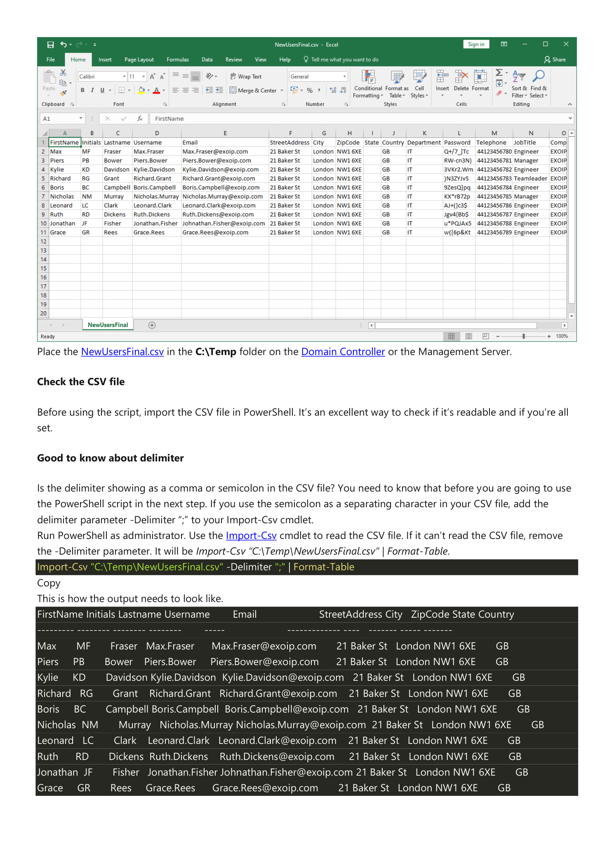Screen dimensions: 614x868
Task: Click the Decrease Indent icon
Action: click(209, 90)
